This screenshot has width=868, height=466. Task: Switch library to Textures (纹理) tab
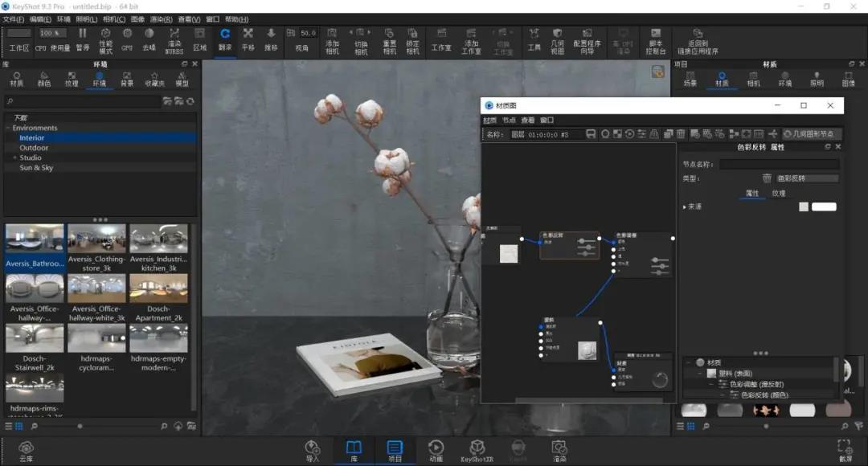[x=72, y=80]
